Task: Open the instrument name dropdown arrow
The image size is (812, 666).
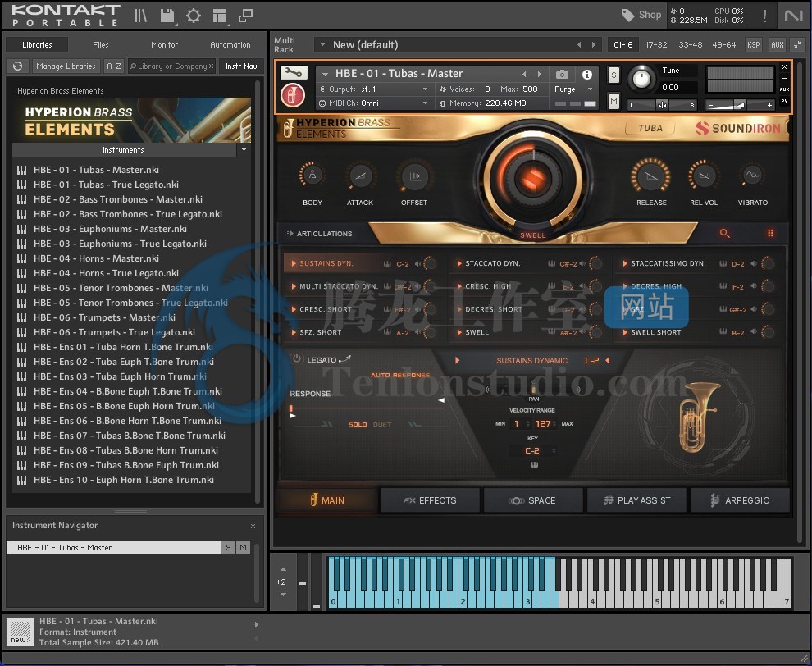Action: [326, 74]
